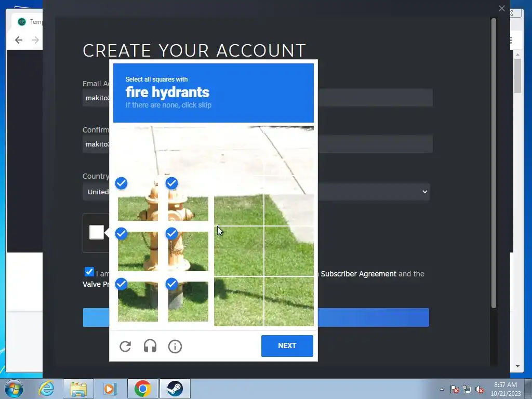532x399 pixels.
Task: Open the Country dropdown arrow
Action: tap(424, 192)
